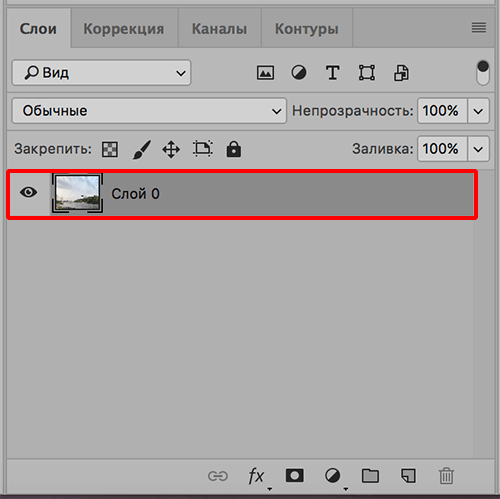Filter for adjustment layers
This screenshot has width=500, height=499.
(299, 73)
